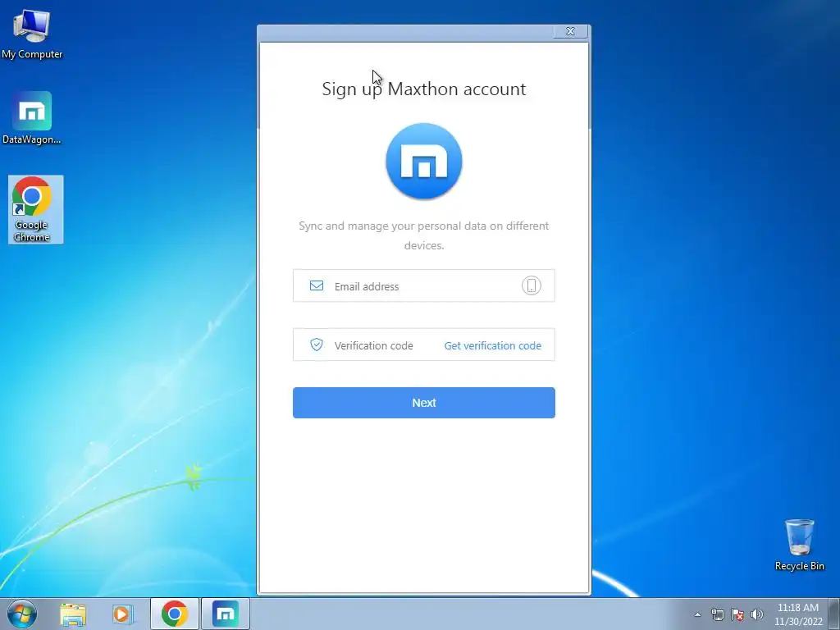Click the Sync and manage description text
Viewport: 840px width, 630px height.
[424, 235]
